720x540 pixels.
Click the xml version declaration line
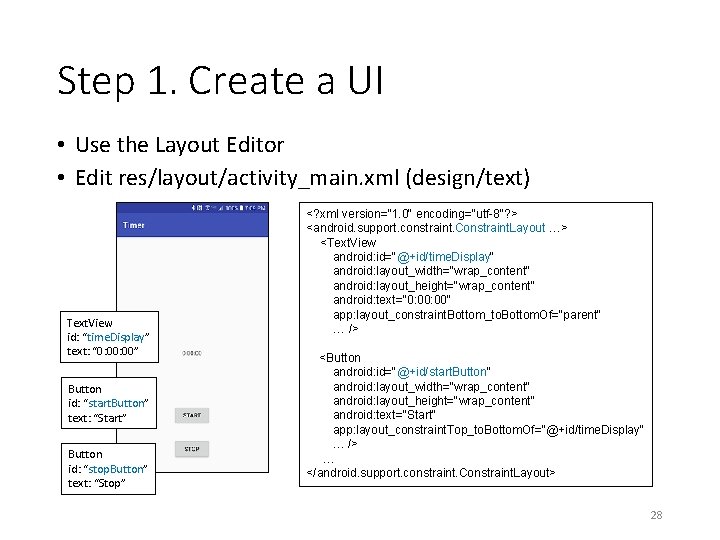(x=412, y=214)
